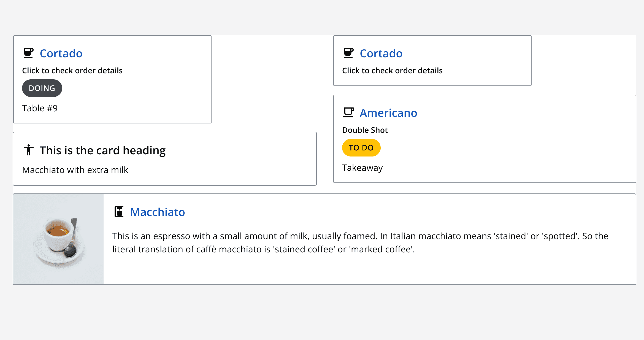Click the DOING status badge

(x=42, y=88)
